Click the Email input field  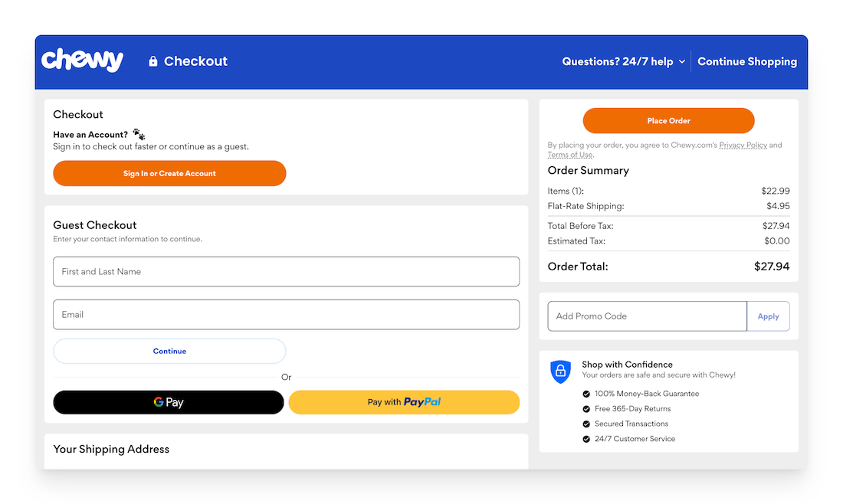tap(286, 314)
